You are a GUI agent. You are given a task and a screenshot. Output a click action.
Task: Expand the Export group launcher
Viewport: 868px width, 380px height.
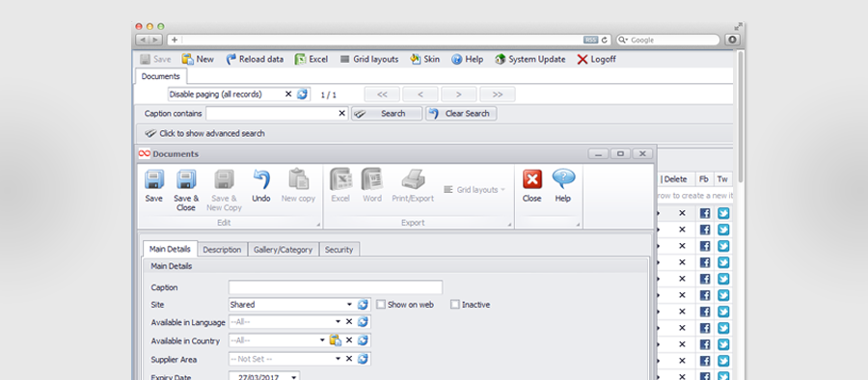point(510,225)
